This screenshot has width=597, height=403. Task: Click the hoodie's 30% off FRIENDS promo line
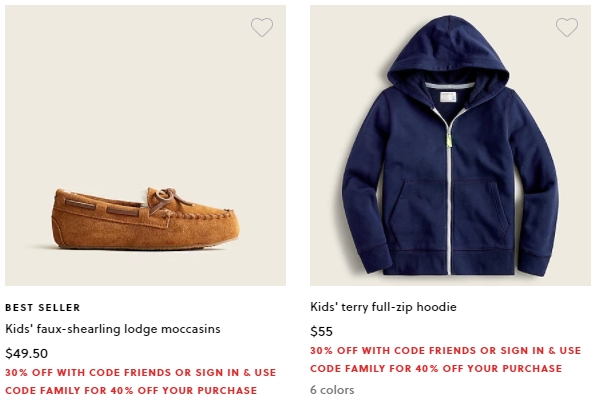(x=445, y=350)
